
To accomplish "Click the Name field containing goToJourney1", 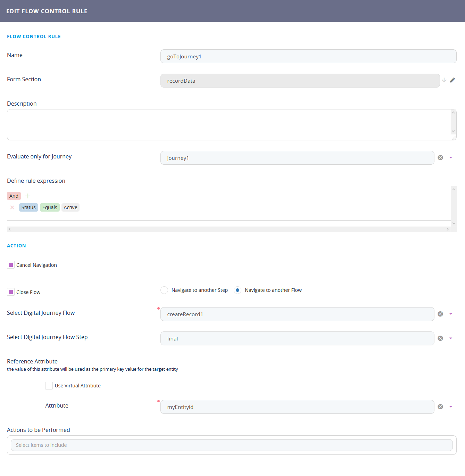I will pyautogui.click(x=308, y=56).
